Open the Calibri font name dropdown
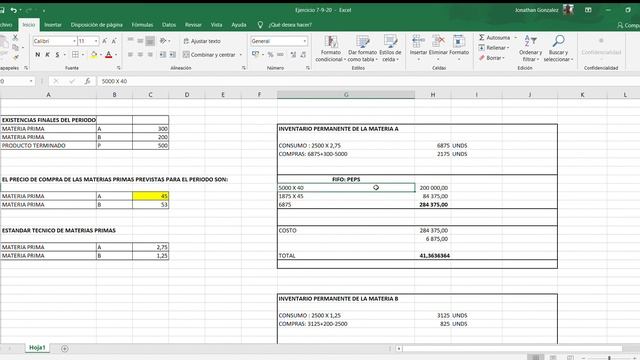The height and width of the screenshot is (360, 640). tap(74, 41)
